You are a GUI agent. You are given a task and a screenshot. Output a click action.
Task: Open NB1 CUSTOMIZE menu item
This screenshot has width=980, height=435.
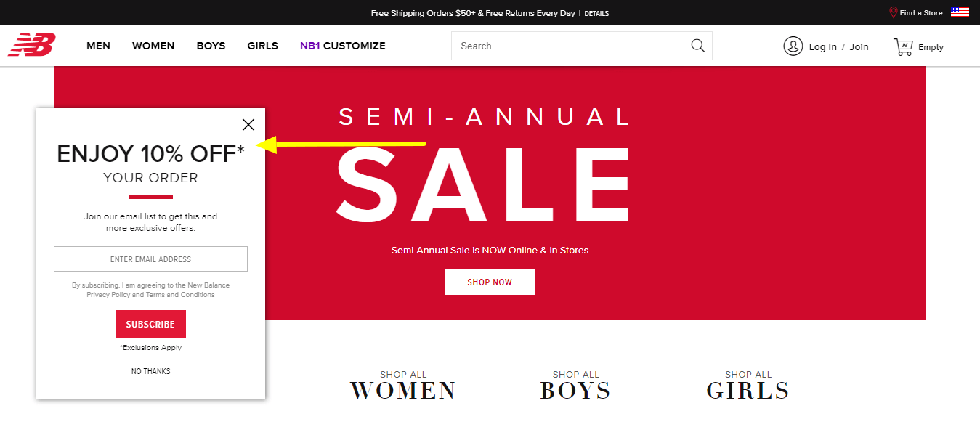pos(343,46)
